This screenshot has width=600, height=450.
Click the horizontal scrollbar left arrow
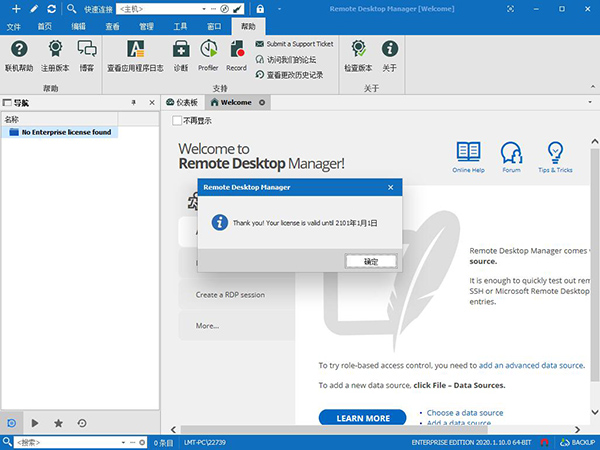[173, 430]
